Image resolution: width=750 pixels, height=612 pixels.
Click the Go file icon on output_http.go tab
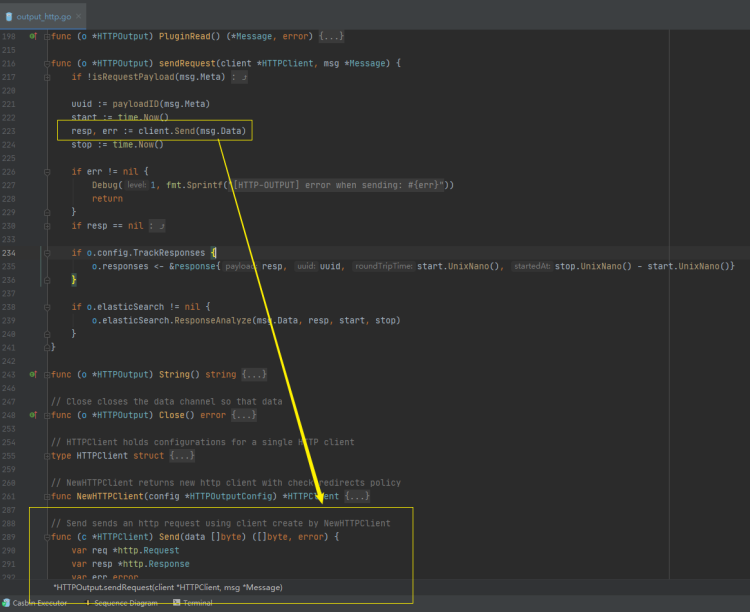(9, 17)
